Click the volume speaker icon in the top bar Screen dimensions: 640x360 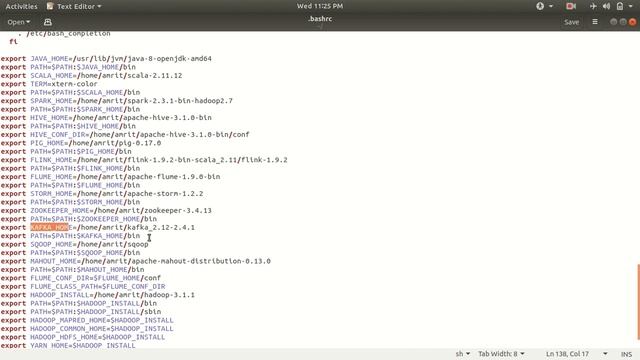point(606,6)
